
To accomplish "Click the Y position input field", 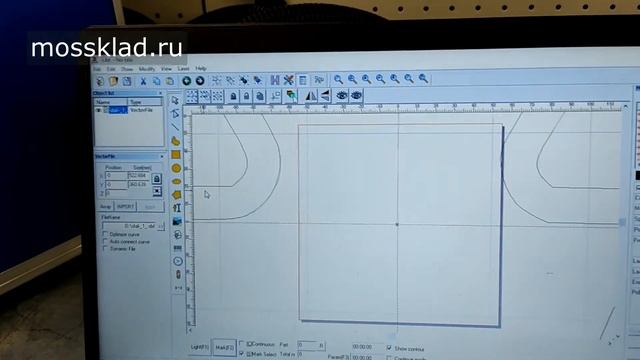I will (x=116, y=184).
